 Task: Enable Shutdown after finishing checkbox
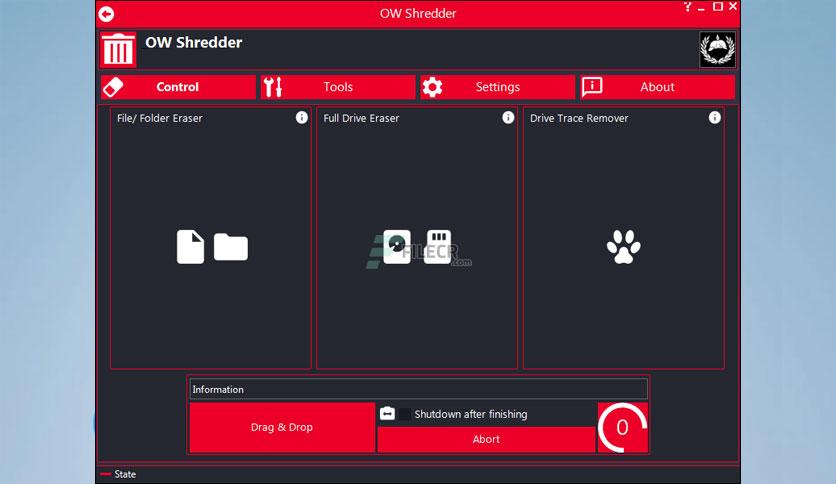coord(405,414)
